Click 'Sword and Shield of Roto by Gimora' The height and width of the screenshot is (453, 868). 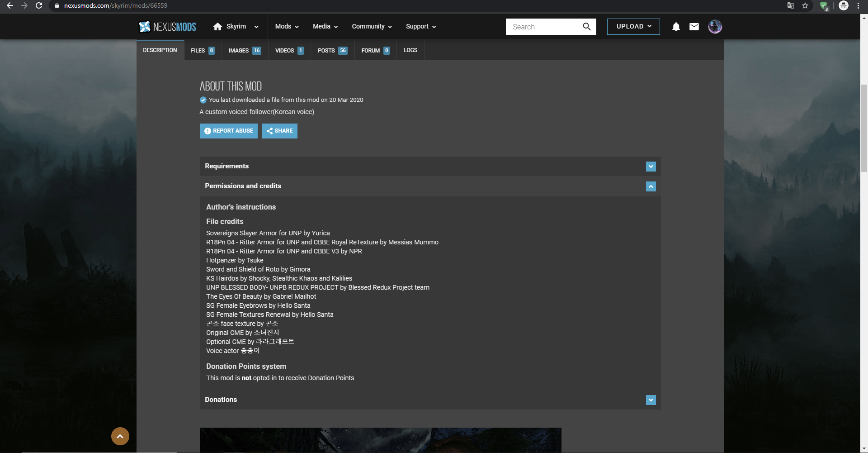click(x=258, y=270)
